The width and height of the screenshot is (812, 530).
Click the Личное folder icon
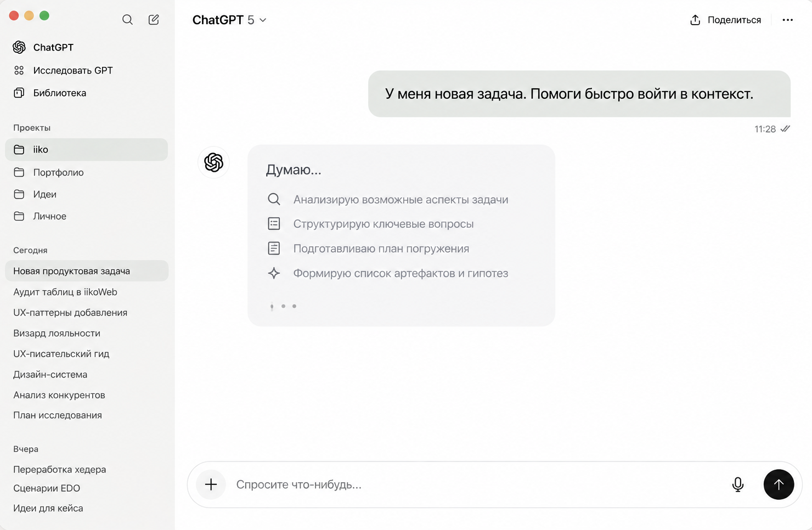coord(19,216)
